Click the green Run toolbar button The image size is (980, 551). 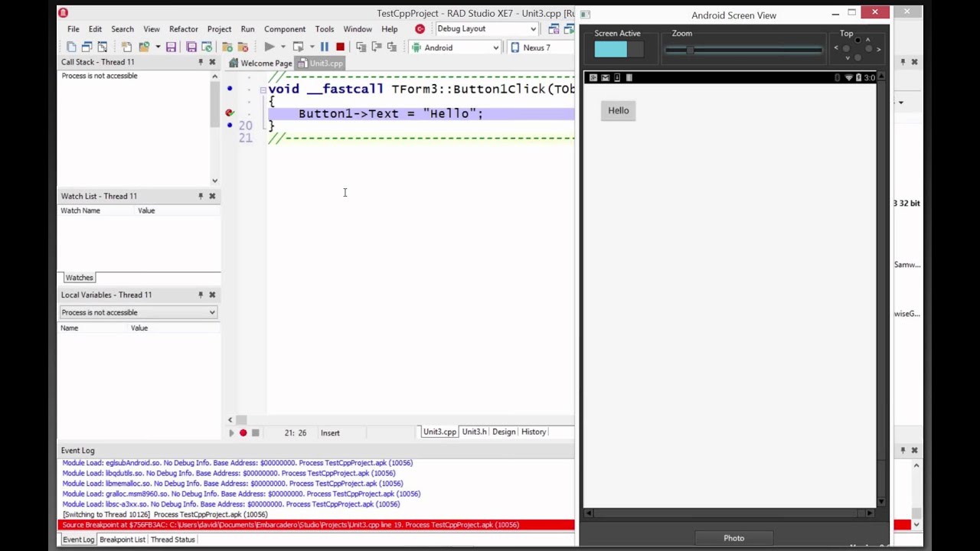coord(269,47)
